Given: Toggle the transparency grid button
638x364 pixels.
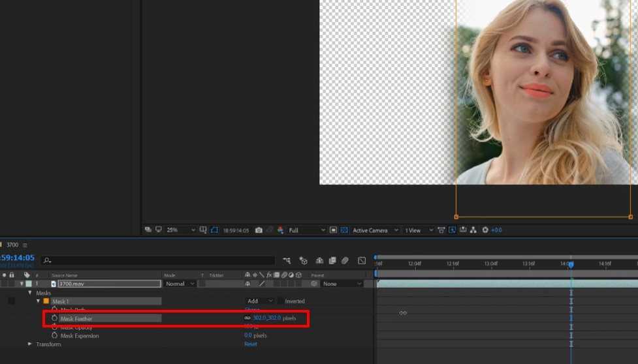Looking at the screenshot, I should (x=344, y=230).
